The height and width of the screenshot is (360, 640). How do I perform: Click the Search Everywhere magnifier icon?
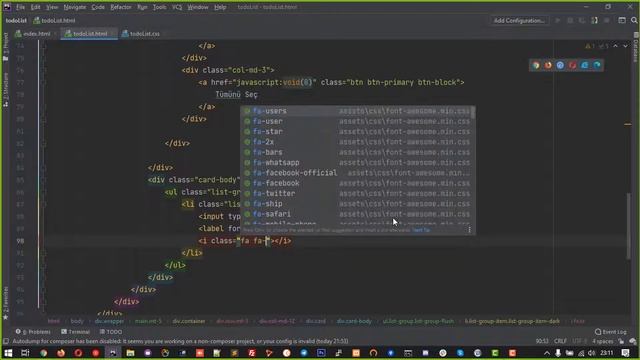point(634,20)
